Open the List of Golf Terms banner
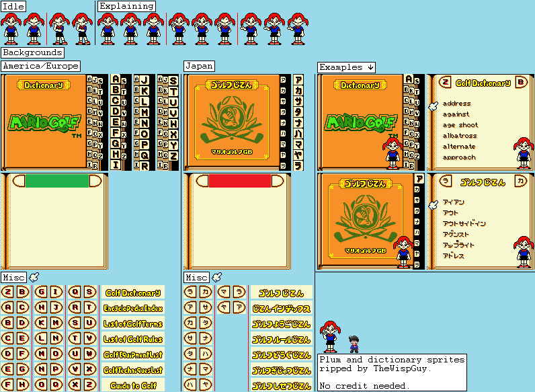 [133, 323]
